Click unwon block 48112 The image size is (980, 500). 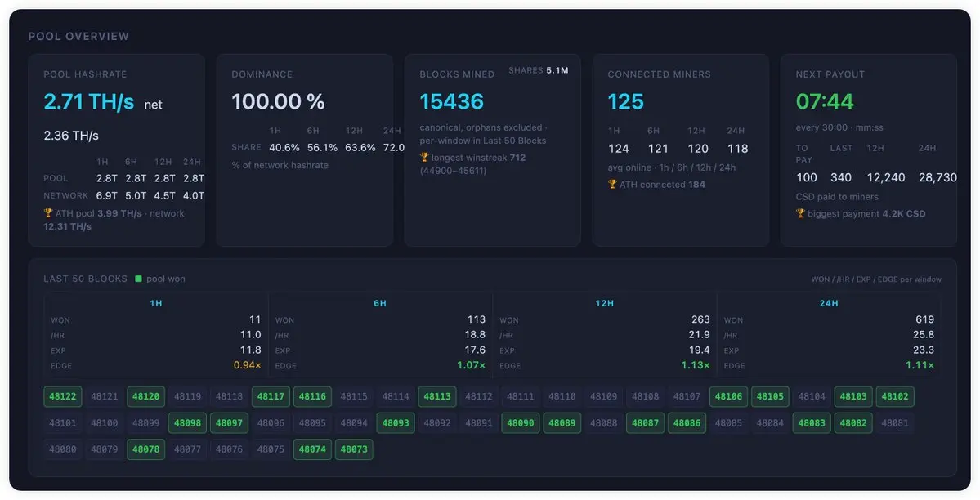(479, 396)
